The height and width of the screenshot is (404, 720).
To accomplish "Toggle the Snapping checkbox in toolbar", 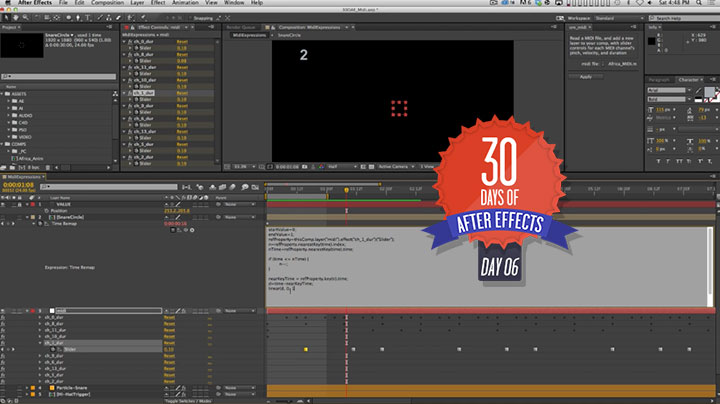I will 191,18.
